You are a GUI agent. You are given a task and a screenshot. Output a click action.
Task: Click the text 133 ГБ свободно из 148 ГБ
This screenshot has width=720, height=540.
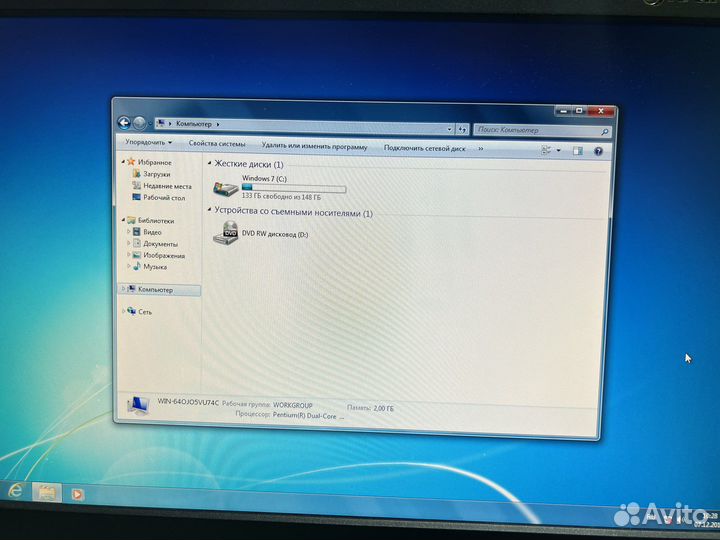coord(281,197)
